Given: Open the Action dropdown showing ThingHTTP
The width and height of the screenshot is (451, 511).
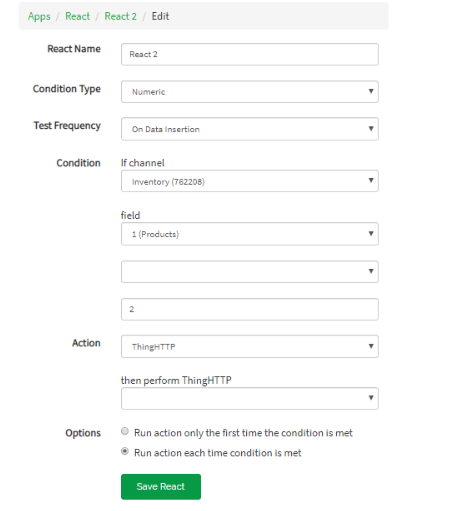Looking at the screenshot, I should pos(250,346).
